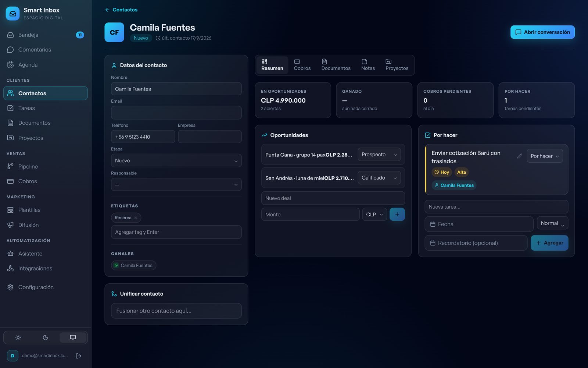Click the Camila Fuentes WhatsApp channel chip
Screen dimensions: 588x368
(134, 266)
